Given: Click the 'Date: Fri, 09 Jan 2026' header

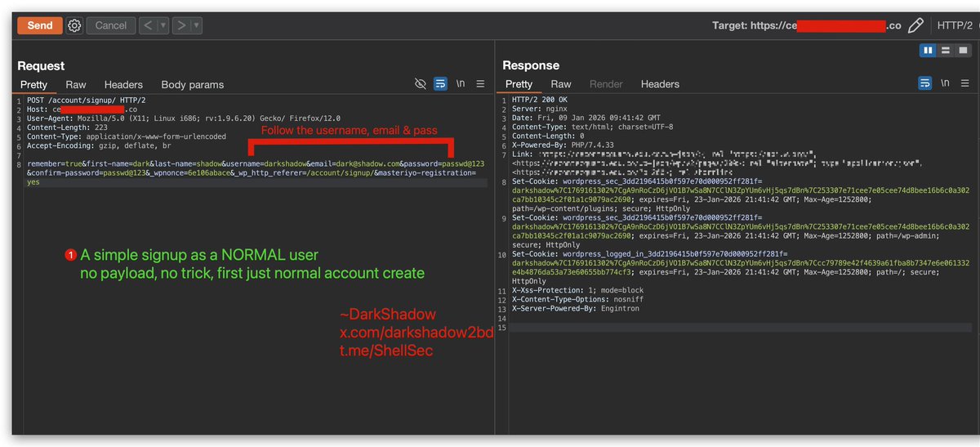Looking at the screenshot, I should pyautogui.click(x=586, y=118).
